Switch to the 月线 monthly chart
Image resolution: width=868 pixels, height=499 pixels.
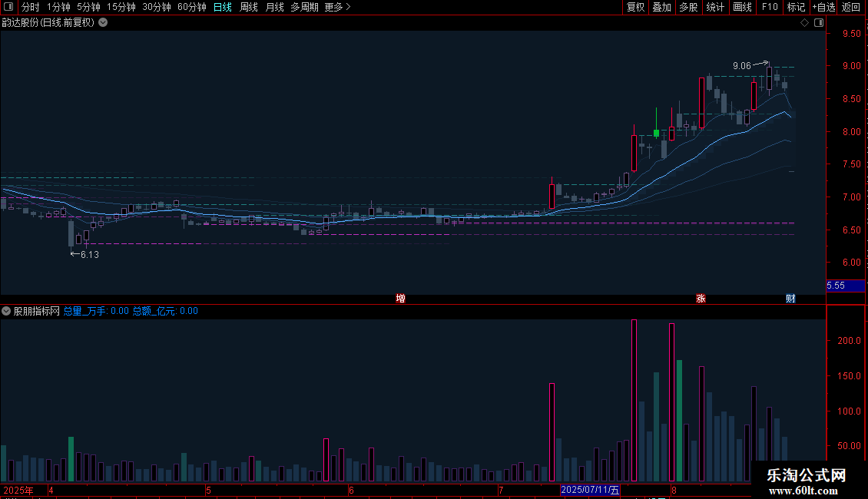(x=274, y=7)
